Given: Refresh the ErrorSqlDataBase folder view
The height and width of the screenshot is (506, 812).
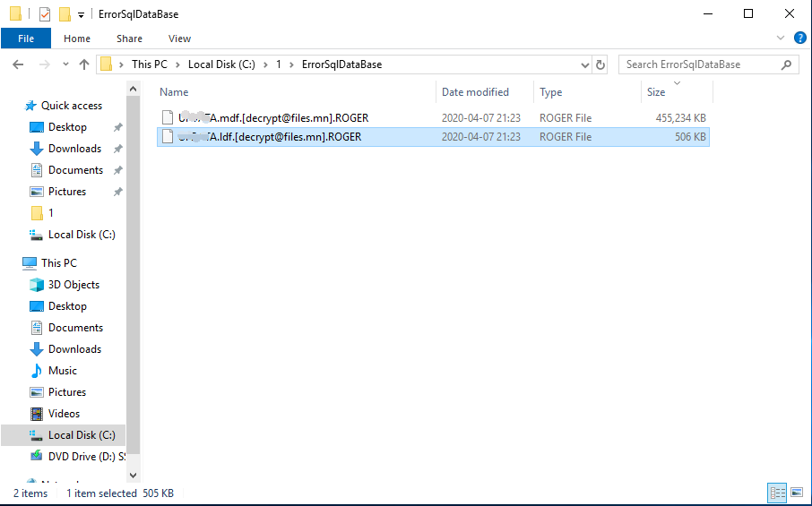Looking at the screenshot, I should (x=600, y=65).
